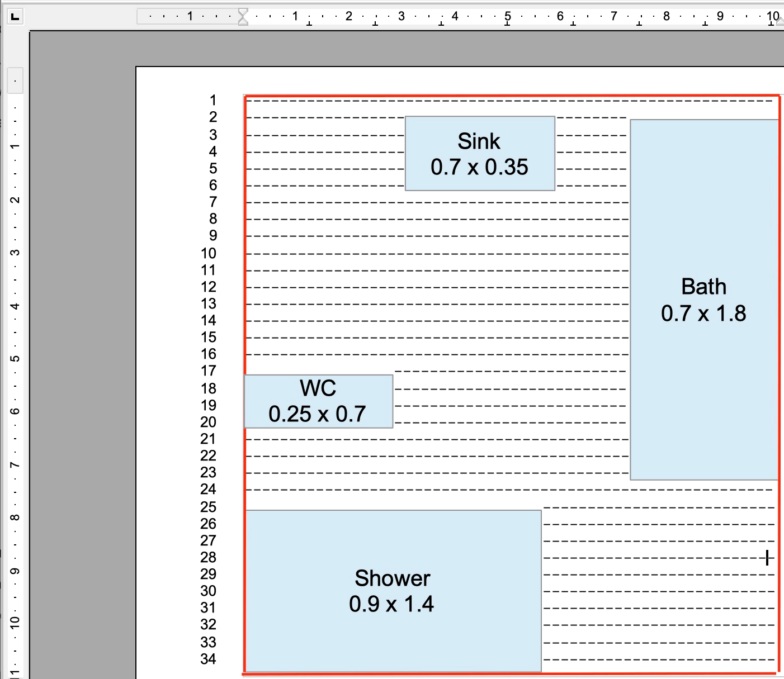The image size is (784, 679).
Task: Click the 9 mark on the horizontal ruler
Action: pos(720,16)
